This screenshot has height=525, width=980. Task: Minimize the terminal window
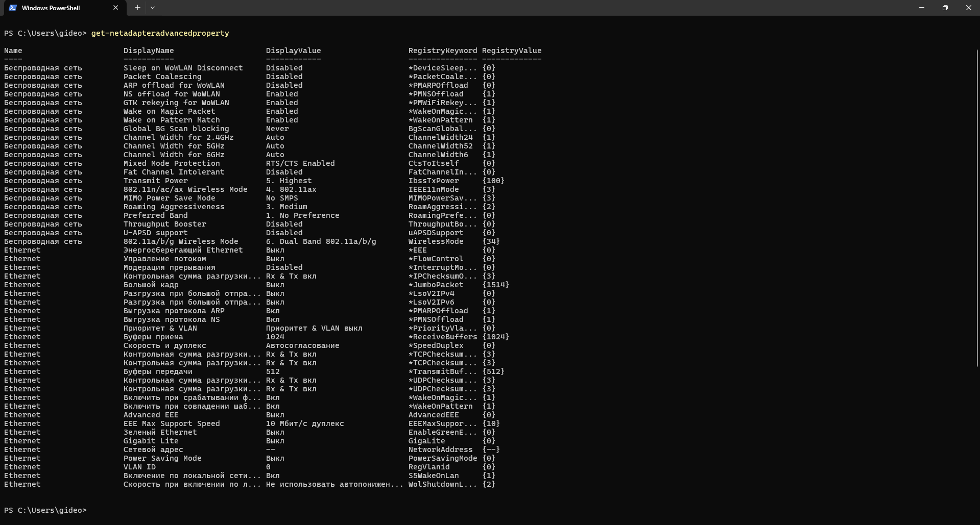pyautogui.click(x=921, y=8)
